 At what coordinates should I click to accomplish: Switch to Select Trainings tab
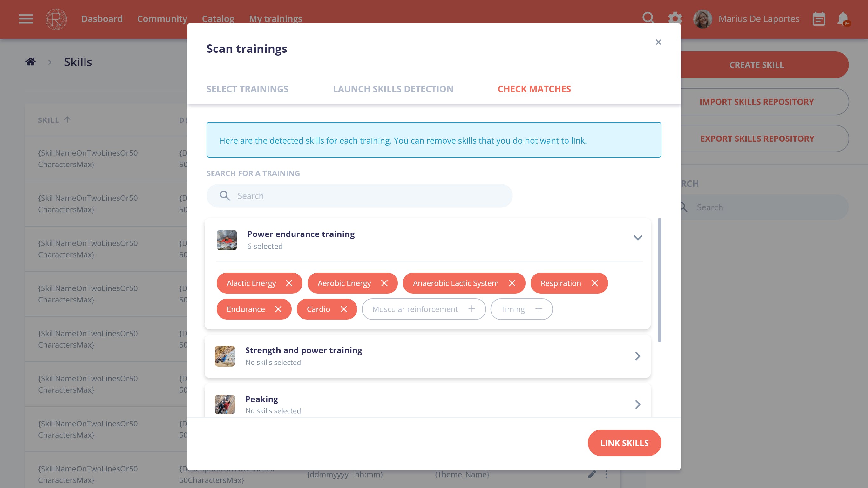[247, 89]
